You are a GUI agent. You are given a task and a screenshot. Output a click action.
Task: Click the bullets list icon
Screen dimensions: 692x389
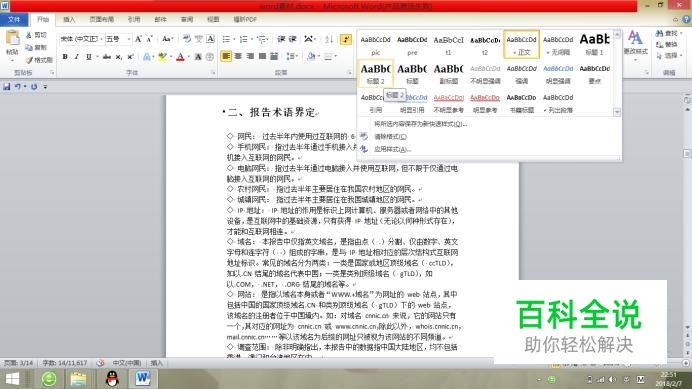226,39
